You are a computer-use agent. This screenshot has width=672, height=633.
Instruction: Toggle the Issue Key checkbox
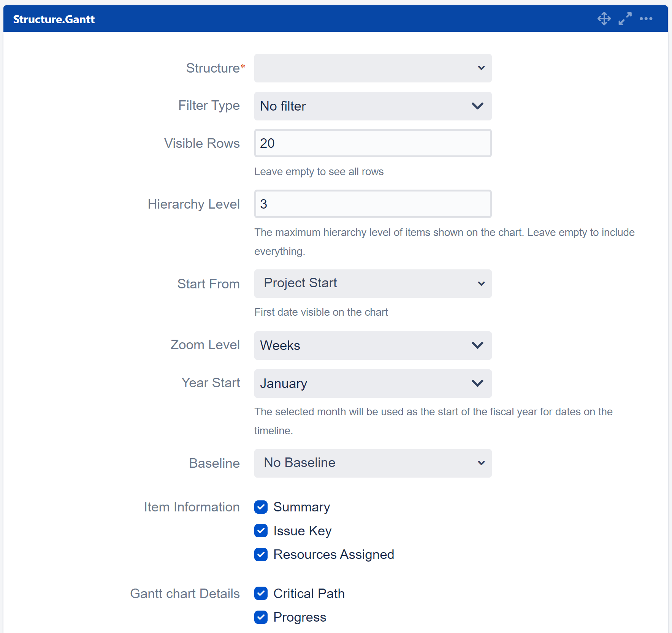(x=261, y=531)
